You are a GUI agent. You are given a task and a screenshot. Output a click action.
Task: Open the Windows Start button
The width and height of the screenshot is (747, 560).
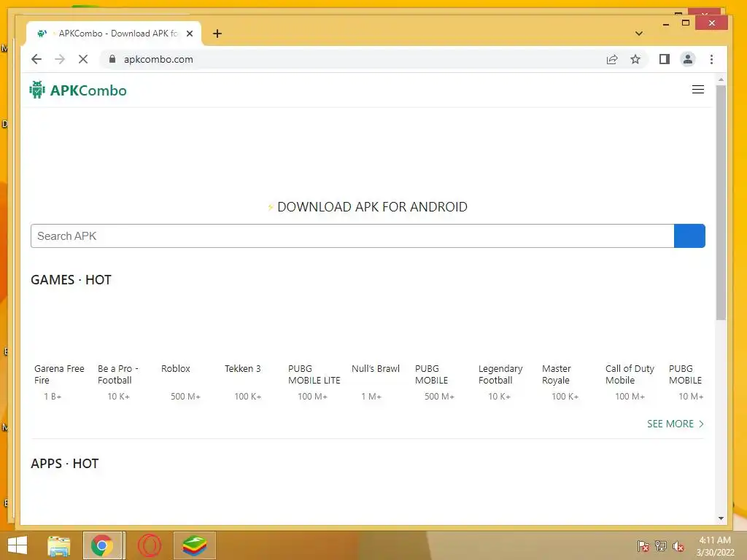click(18, 545)
